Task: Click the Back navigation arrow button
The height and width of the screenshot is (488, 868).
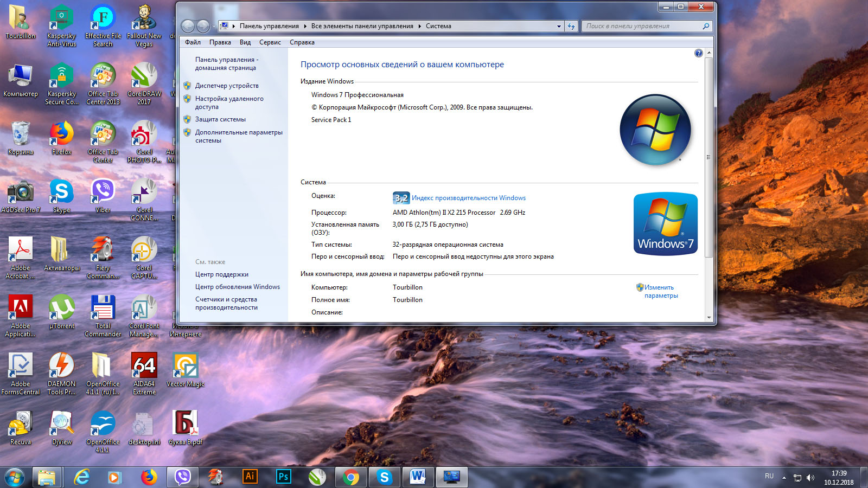Action: (x=188, y=26)
